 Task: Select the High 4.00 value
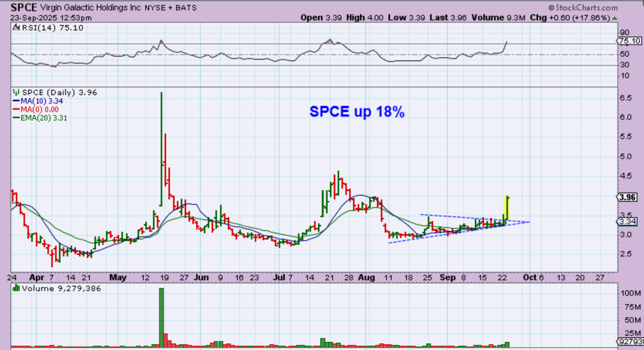pos(365,18)
